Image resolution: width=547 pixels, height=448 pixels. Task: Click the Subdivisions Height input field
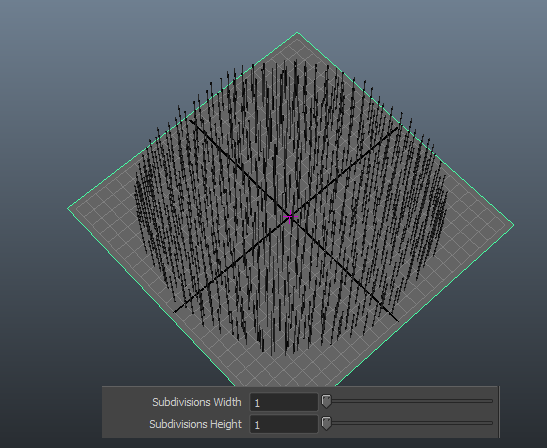click(x=284, y=424)
